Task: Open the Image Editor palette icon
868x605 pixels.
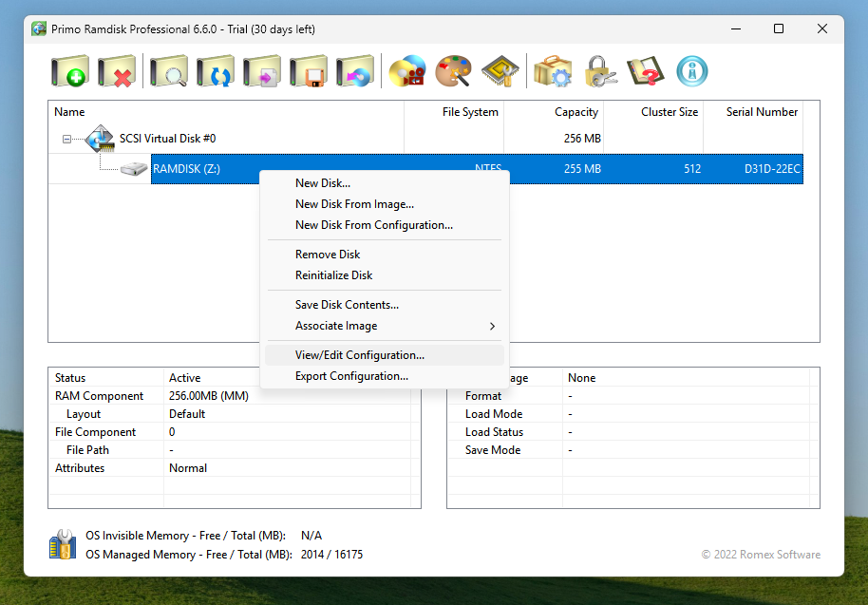Action: pos(454,70)
